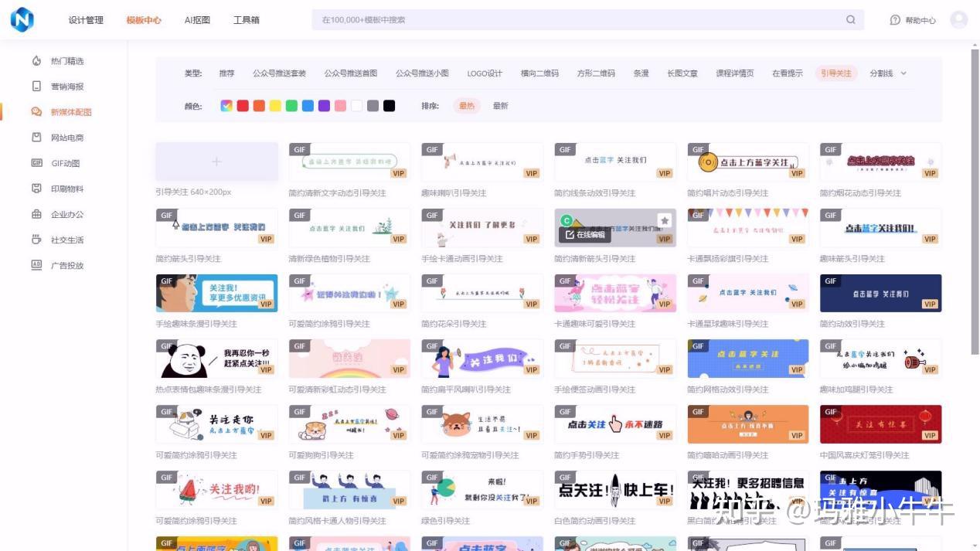Filter by 长图文章 type

click(x=682, y=73)
